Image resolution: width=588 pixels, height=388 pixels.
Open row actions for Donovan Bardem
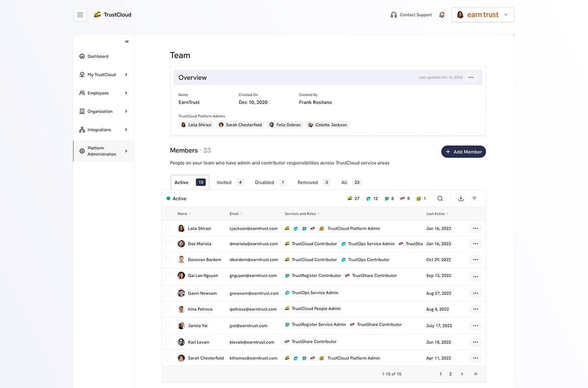(x=475, y=260)
